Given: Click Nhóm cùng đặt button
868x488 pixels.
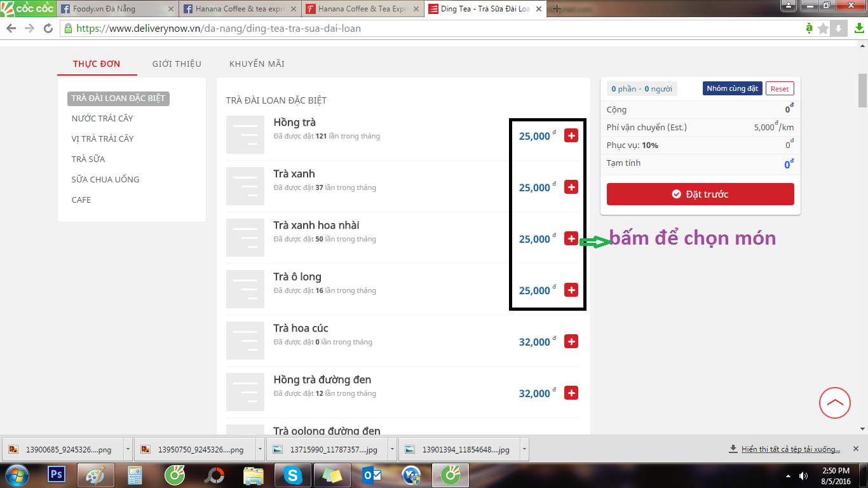Looking at the screenshot, I should 732,89.
